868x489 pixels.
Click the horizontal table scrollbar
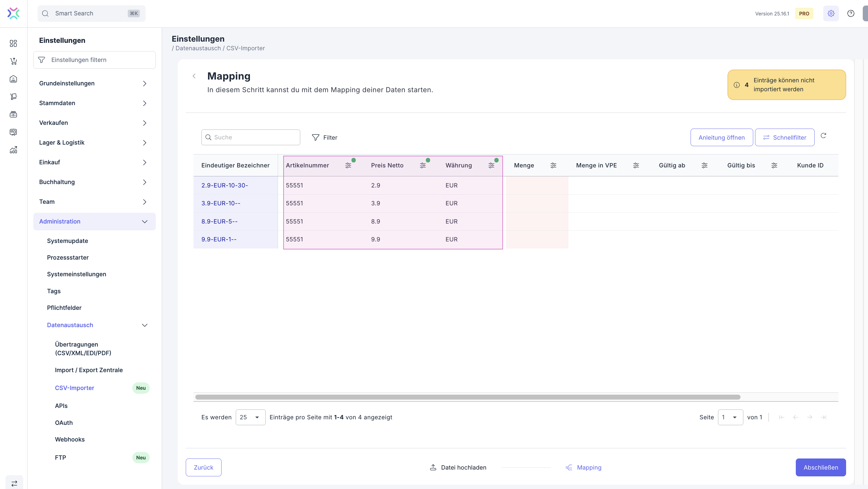(x=468, y=397)
